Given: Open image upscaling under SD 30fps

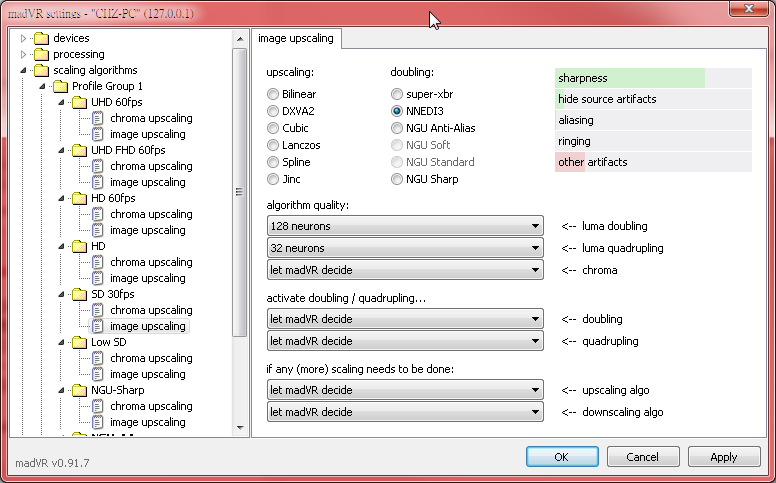Looking at the screenshot, I should click(147, 326).
